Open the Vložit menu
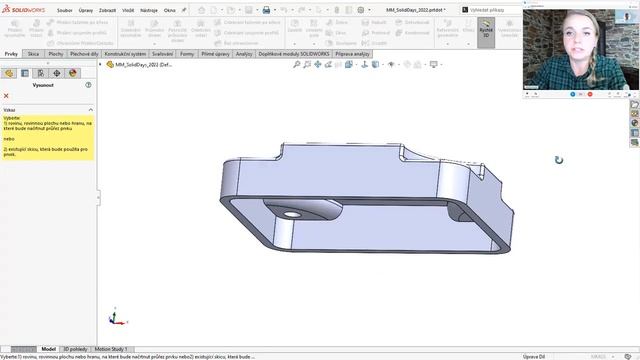Image resolution: width=640 pixels, height=360 pixels. 128,10
